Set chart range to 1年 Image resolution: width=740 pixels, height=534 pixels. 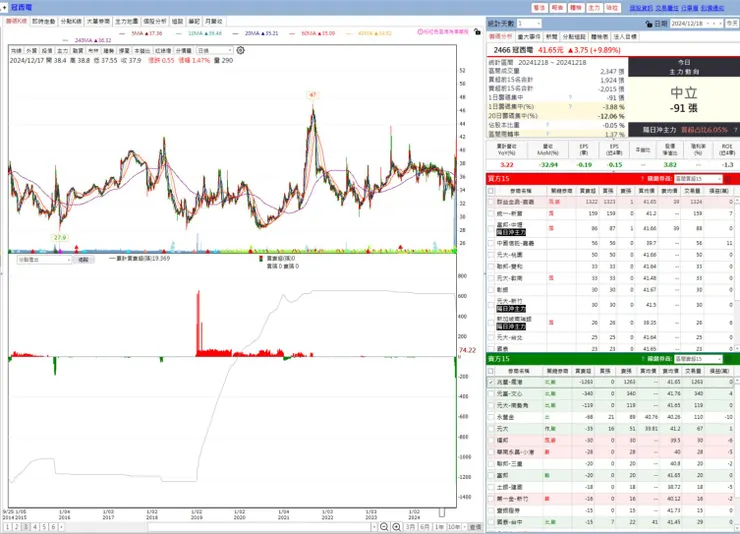439,527
